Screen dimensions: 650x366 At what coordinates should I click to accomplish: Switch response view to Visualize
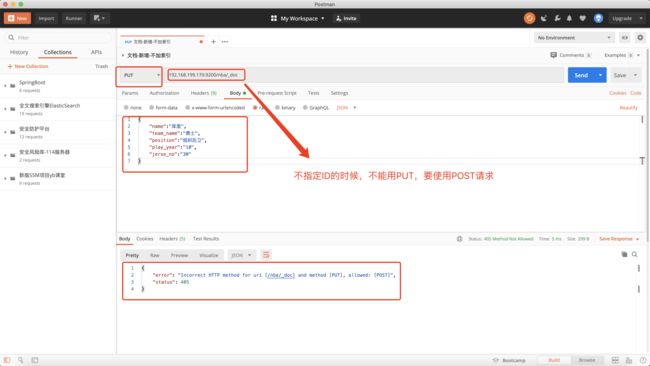(209, 255)
